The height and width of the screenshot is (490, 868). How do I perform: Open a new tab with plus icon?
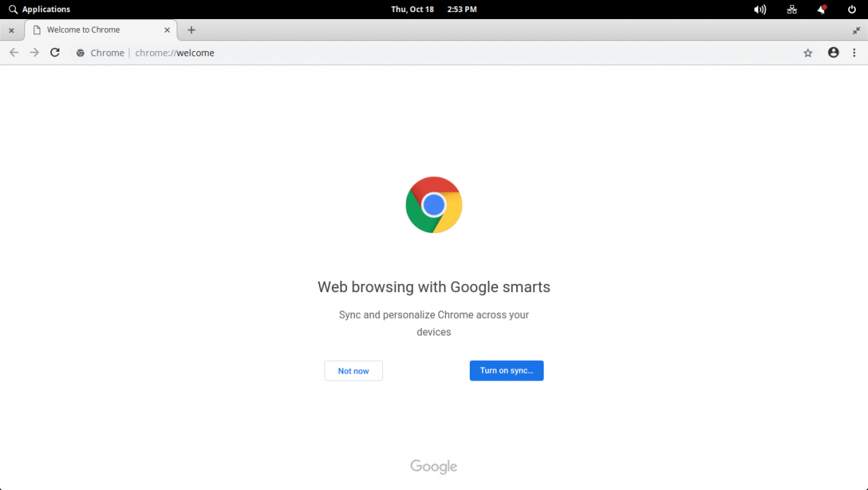pyautogui.click(x=191, y=30)
